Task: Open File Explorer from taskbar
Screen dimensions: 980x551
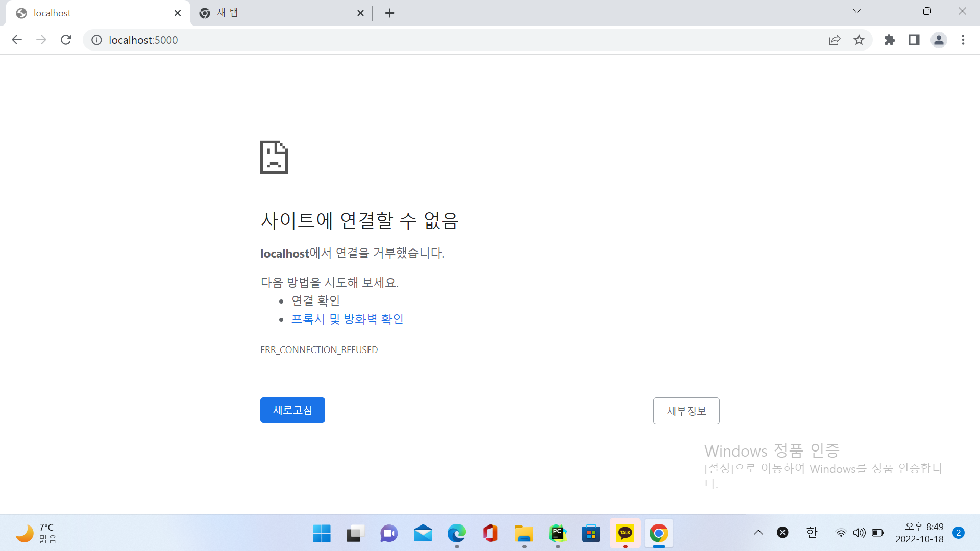Action: (x=524, y=534)
